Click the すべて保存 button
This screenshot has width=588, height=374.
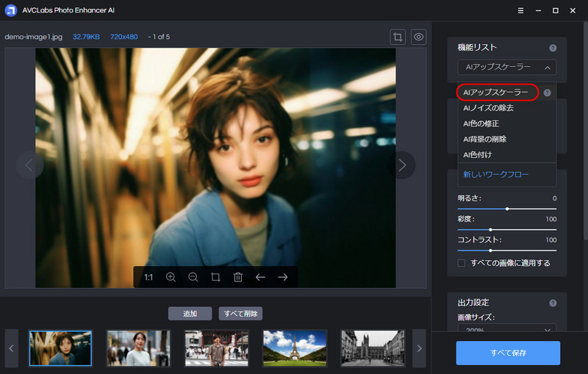tap(508, 353)
